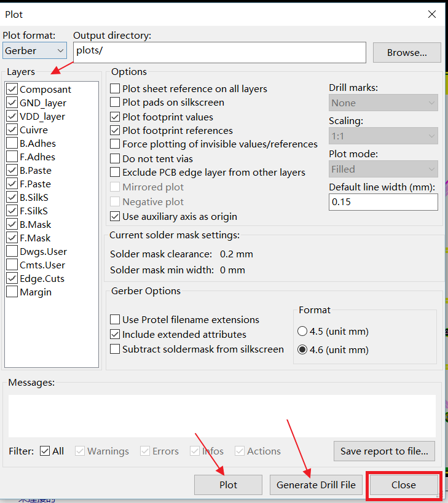Click Generate Drill File button

316,485
